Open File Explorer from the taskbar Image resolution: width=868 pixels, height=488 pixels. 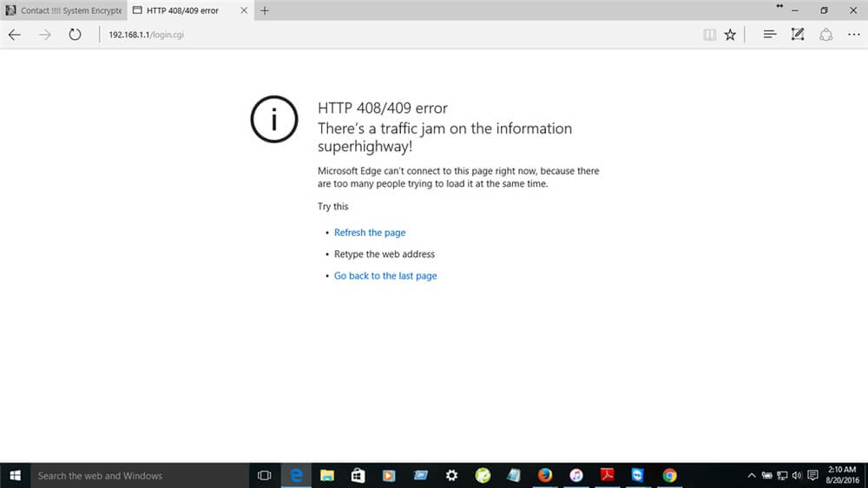click(x=327, y=476)
